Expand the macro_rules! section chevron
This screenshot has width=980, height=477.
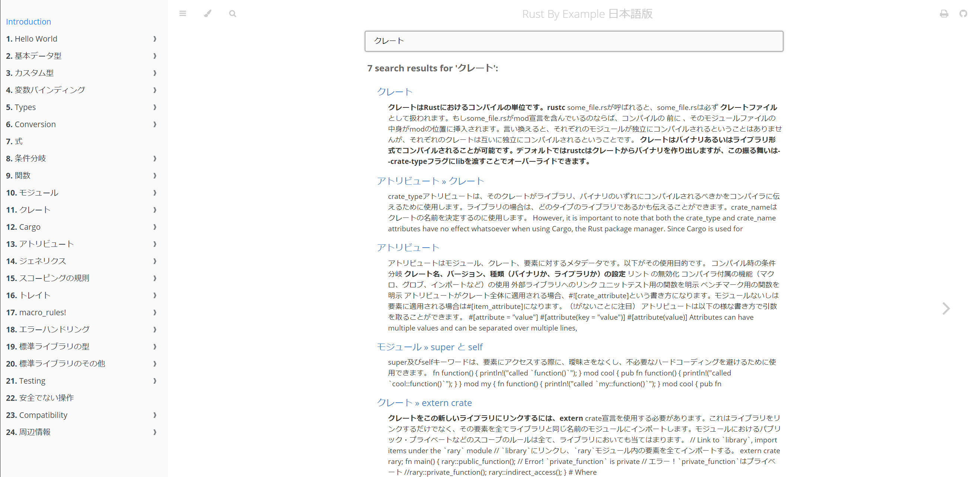pos(154,312)
